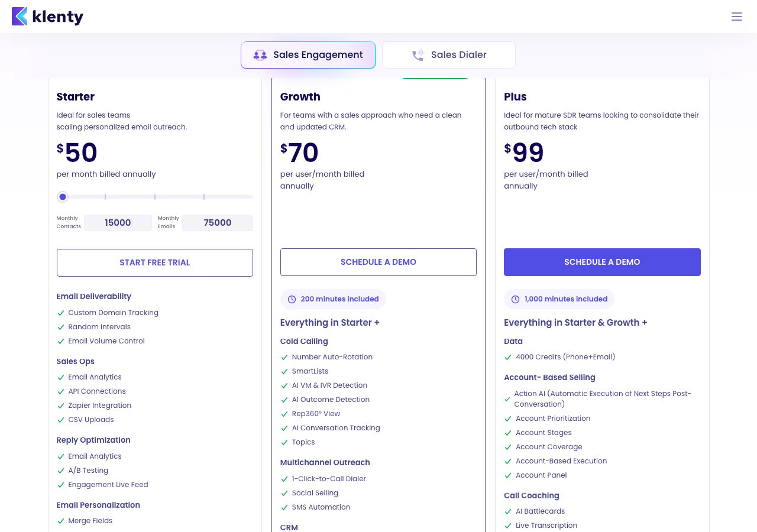
Task: Click checkmark beside Merge Fields
Action: (x=60, y=521)
